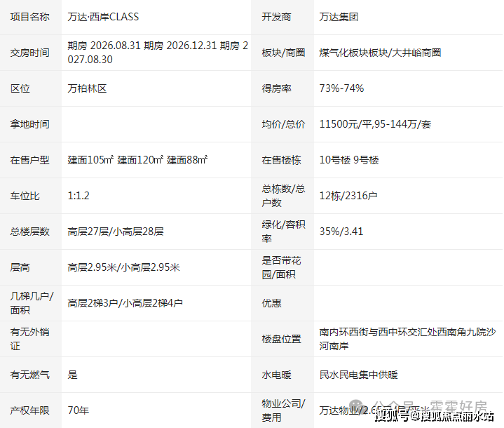Select the 板块/商圈 label

click(283, 53)
